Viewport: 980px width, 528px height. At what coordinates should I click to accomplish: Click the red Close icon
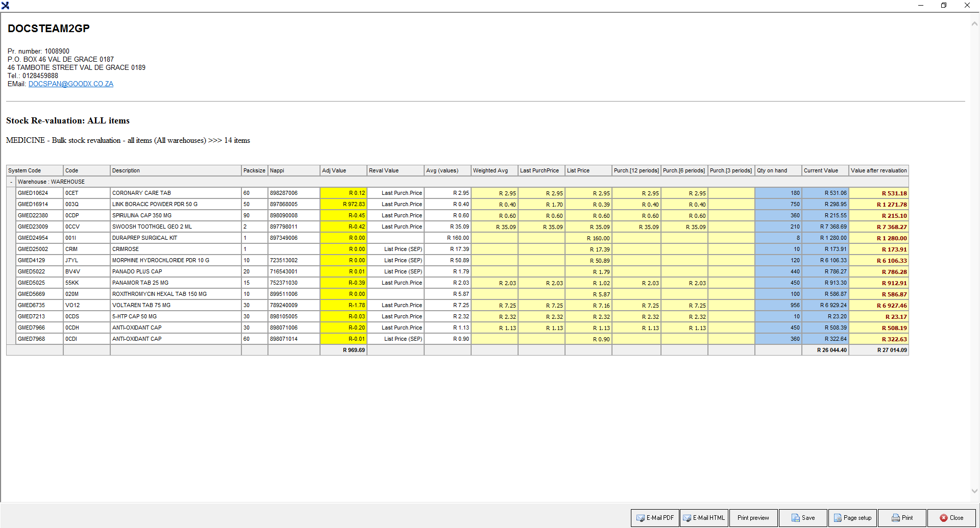(943, 518)
